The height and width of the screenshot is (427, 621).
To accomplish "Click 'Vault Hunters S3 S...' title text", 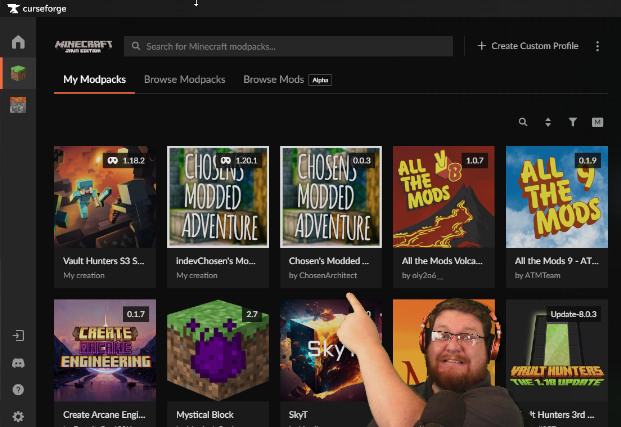I will pos(103,261).
